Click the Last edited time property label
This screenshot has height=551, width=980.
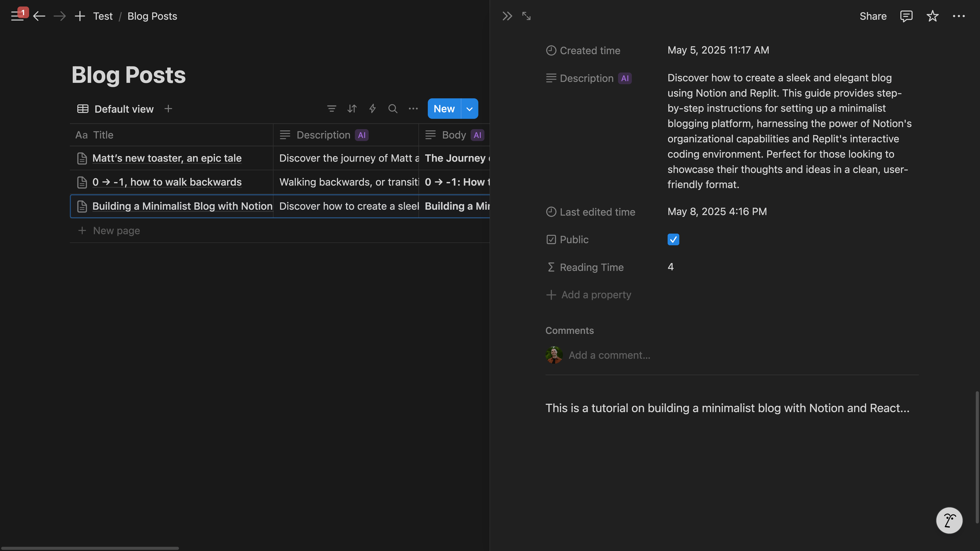pos(590,212)
